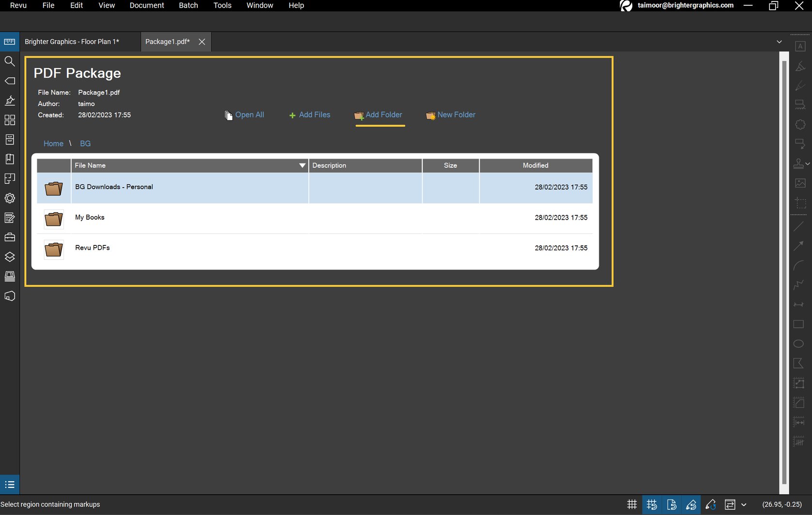
Task: Open the Search panel
Action: (9, 61)
